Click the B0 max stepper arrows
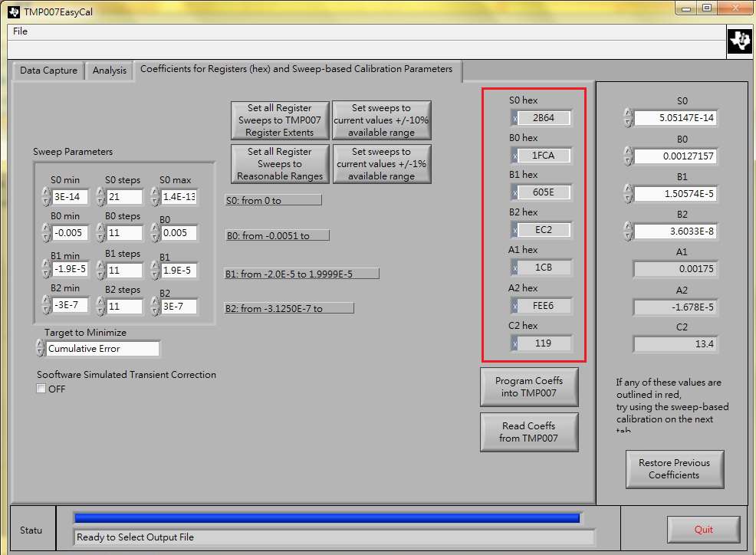 [x=155, y=233]
